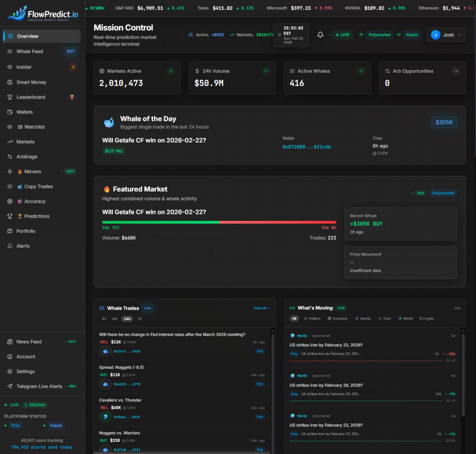Open the Josh account dropdown

(x=446, y=35)
